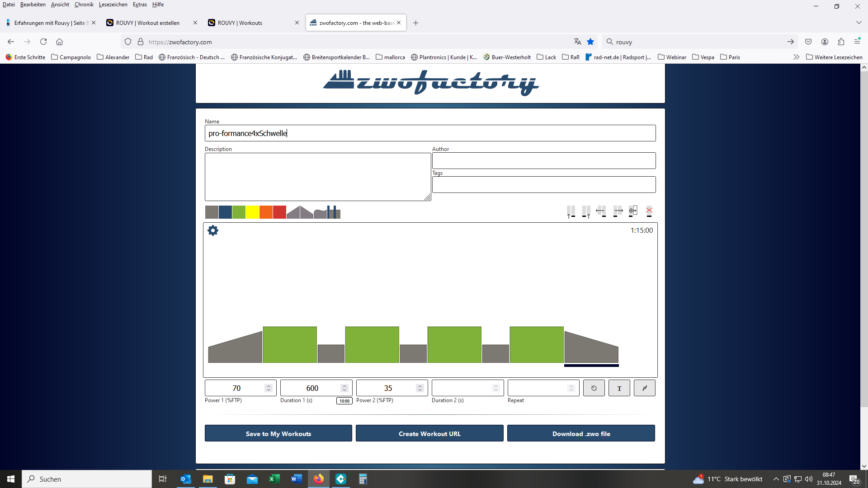Move selected segment right arrow tool

tap(618, 211)
